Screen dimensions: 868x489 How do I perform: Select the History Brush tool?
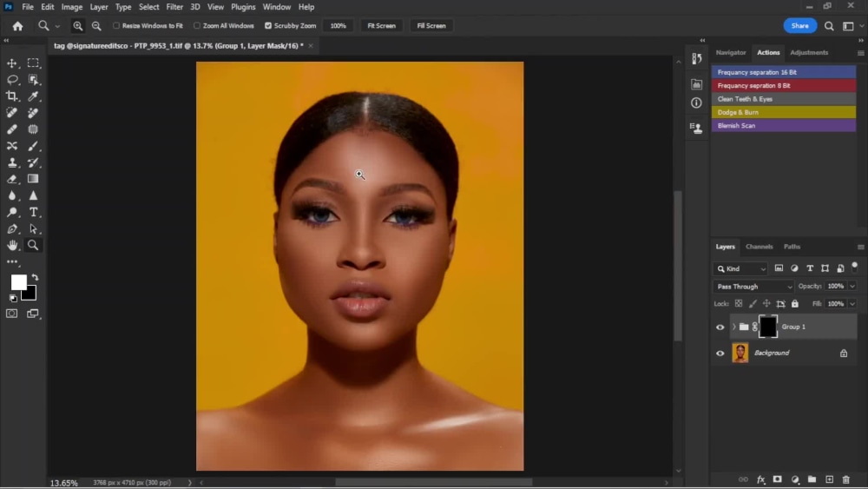point(33,162)
